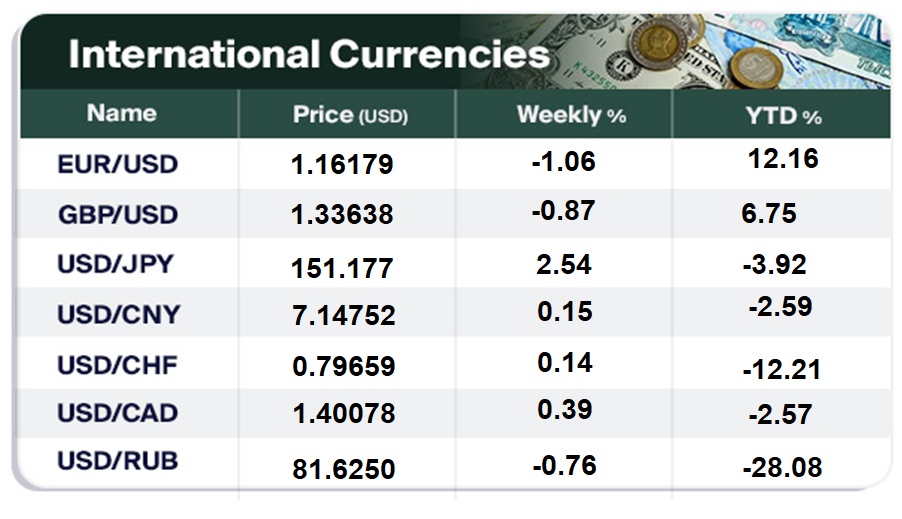
Task: Select the USD/RUB currency pair
Action: (x=117, y=461)
